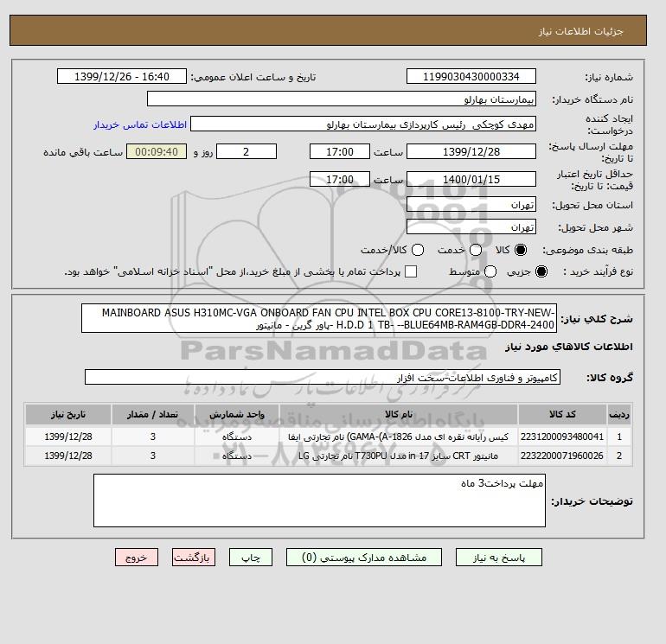Click تاریخ نیاز column header
This screenshot has height=644, width=666.
[x=68, y=414]
